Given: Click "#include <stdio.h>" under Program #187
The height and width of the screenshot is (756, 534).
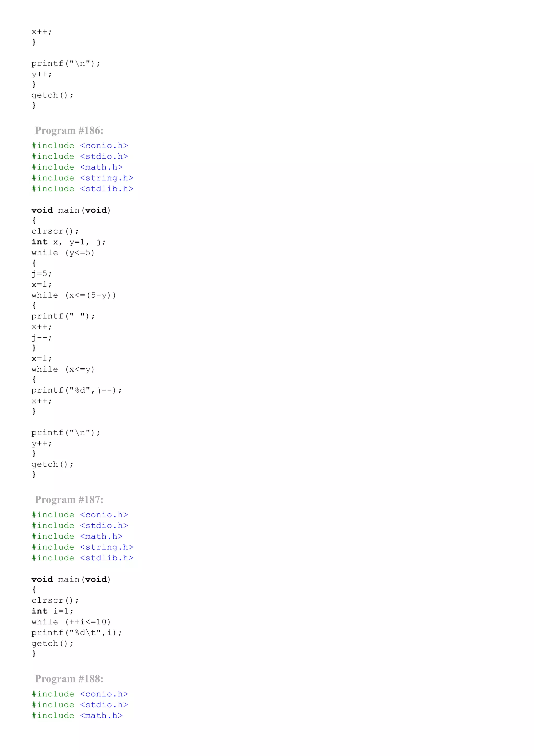Looking at the screenshot, I should pos(80,526).
